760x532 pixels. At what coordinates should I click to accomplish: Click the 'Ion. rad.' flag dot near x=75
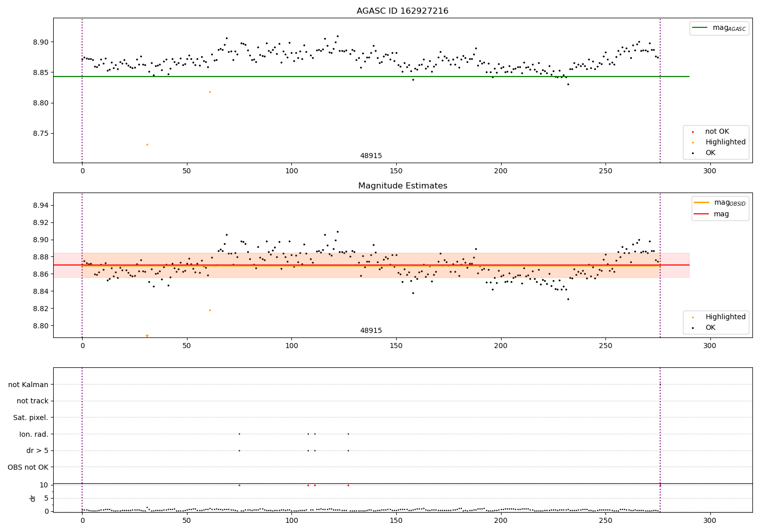click(x=239, y=434)
